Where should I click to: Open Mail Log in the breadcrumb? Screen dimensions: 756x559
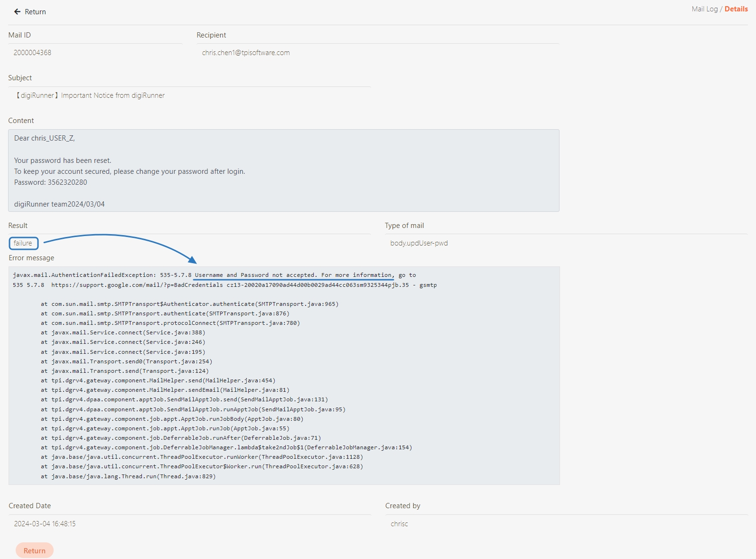pos(704,9)
